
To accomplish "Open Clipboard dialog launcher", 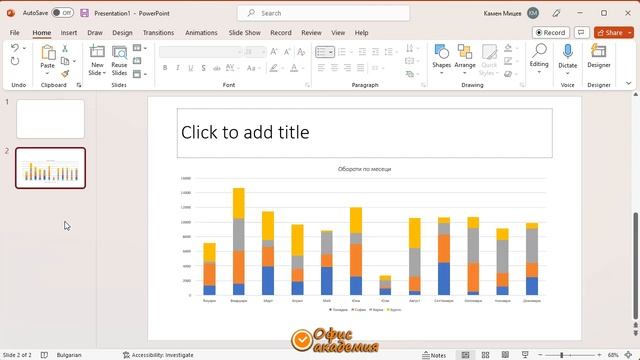I will click(79, 85).
